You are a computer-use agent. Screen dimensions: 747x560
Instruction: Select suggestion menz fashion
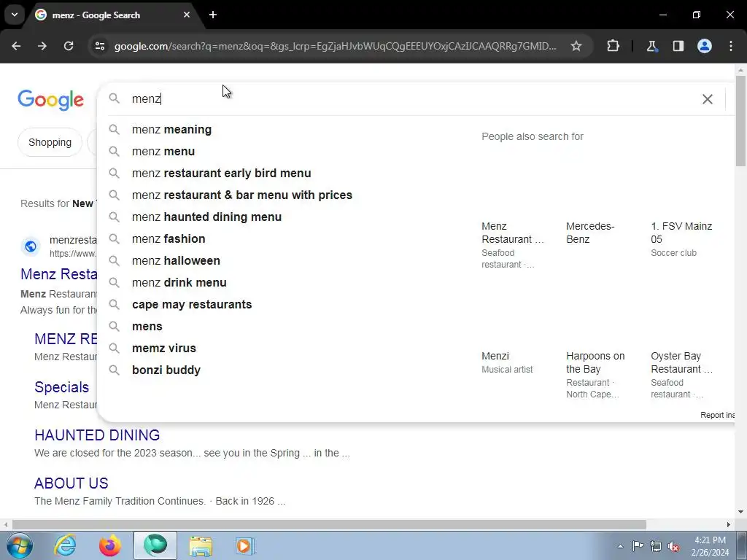pyautogui.click(x=169, y=239)
